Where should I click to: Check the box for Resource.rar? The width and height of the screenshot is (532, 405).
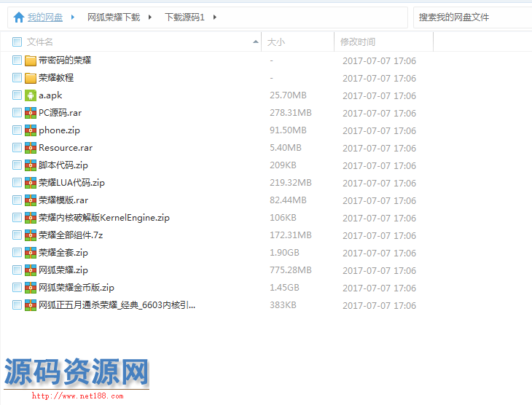pyautogui.click(x=17, y=148)
